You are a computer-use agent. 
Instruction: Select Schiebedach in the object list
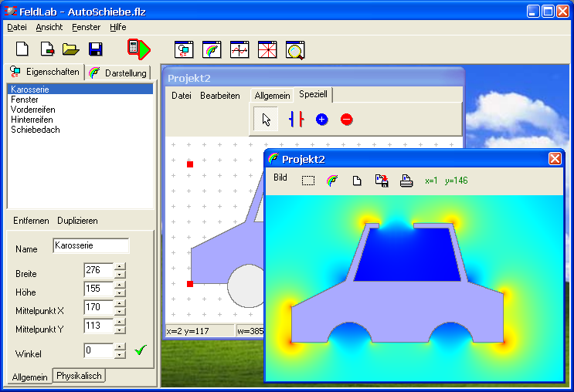click(80, 130)
